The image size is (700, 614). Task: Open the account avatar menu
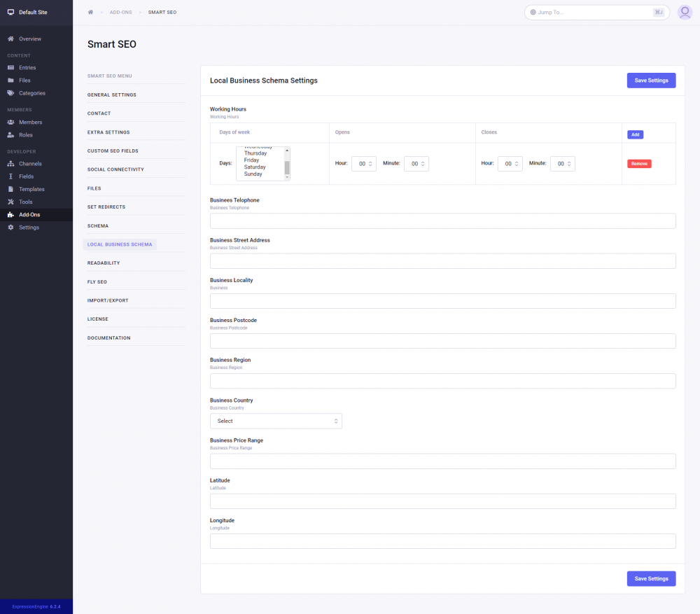pyautogui.click(x=685, y=12)
